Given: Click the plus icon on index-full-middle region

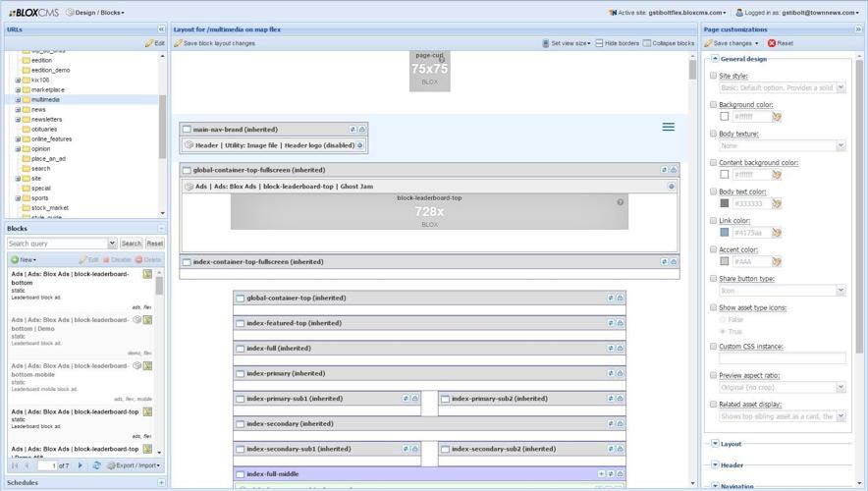Looking at the screenshot, I should pyautogui.click(x=601, y=474).
